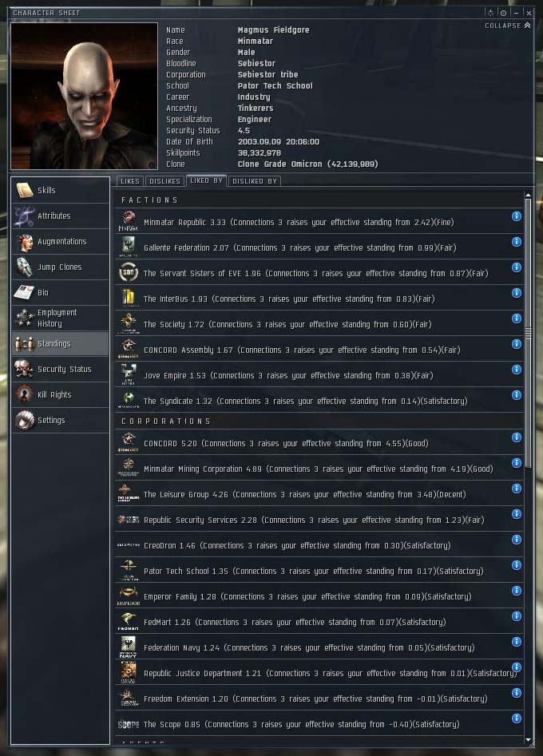
Task: Show info for Minmatar Republic standing
Action: point(517,216)
